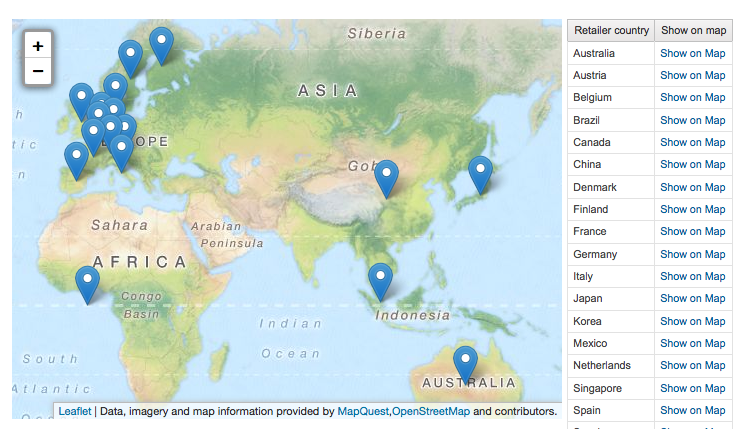746x429 pixels.
Task: Select the Brazil country cell
Action: pos(611,120)
